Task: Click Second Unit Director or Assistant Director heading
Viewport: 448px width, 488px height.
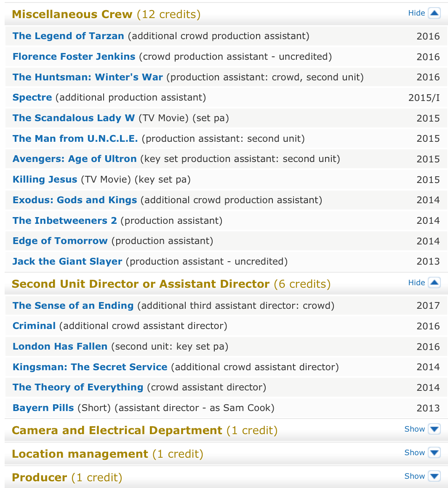Action: (x=141, y=284)
